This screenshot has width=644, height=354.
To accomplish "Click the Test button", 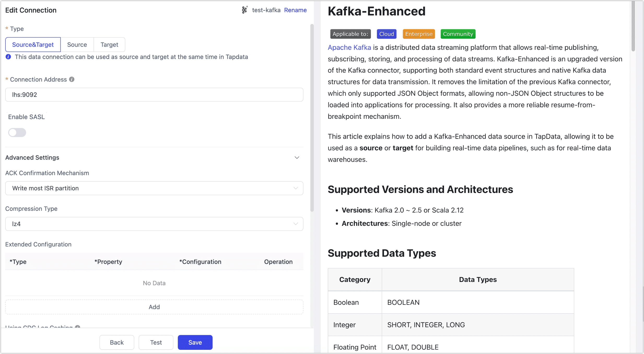I will pyautogui.click(x=156, y=342).
